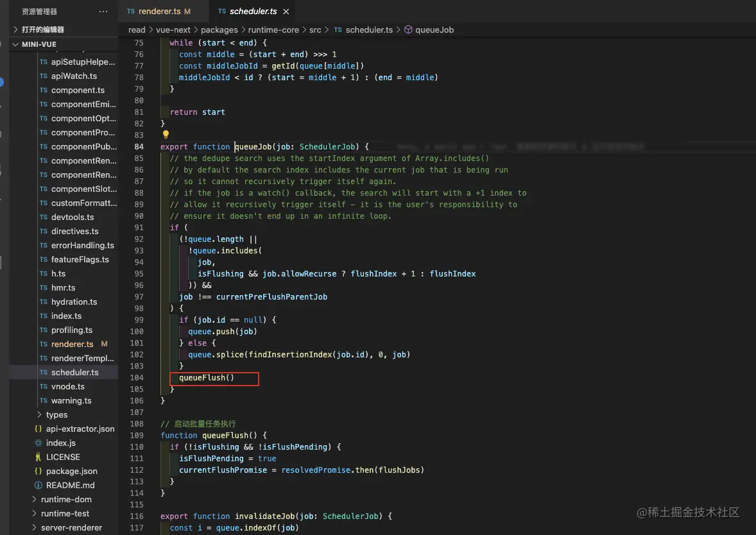Click 'currentPreFlushParentJob' identifier in code

pyautogui.click(x=271, y=297)
